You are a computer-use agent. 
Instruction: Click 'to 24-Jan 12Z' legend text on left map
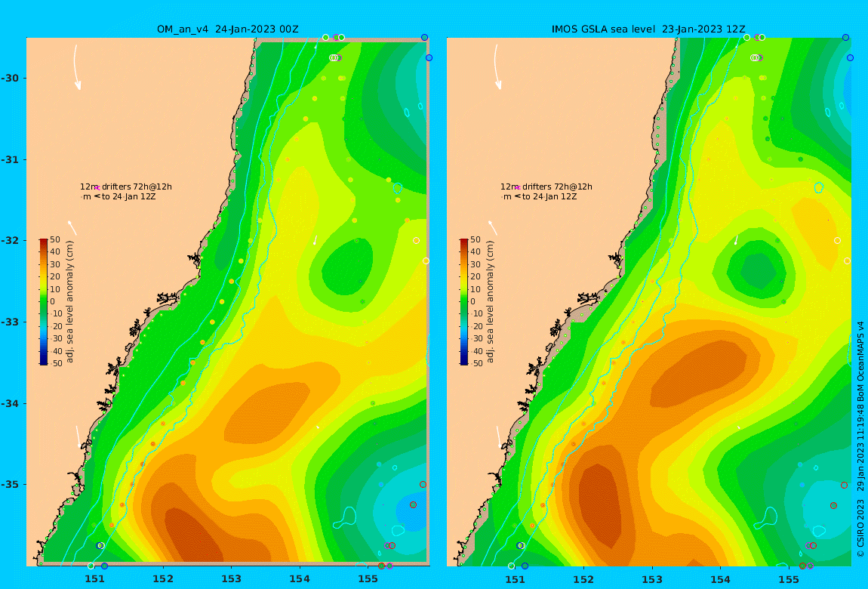tap(128, 196)
